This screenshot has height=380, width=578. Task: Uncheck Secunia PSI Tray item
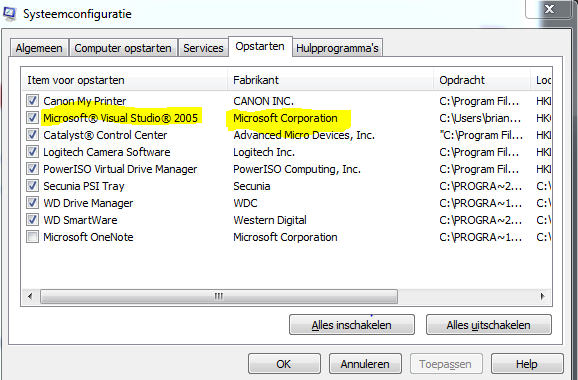(32, 186)
